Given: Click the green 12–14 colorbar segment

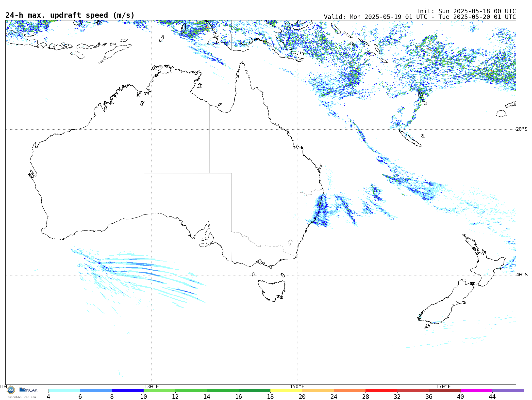Looking at the screenshot, I should (191, 391).
